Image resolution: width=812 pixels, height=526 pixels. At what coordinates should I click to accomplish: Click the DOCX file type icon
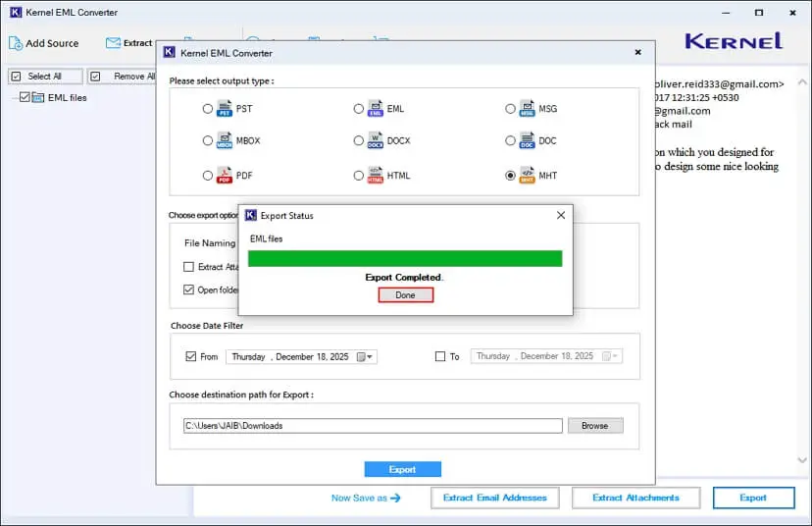tap(376, 140)
